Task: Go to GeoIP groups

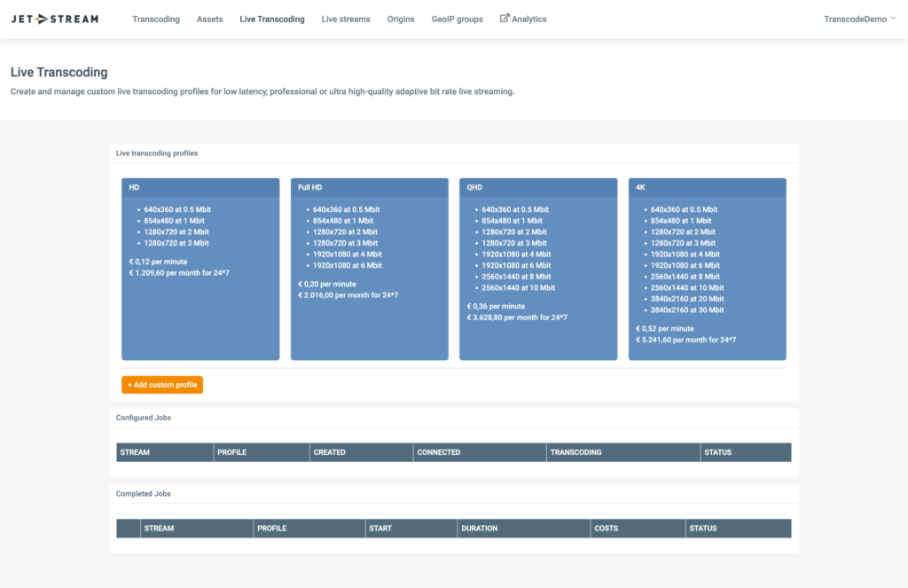Action: [457, 19]
